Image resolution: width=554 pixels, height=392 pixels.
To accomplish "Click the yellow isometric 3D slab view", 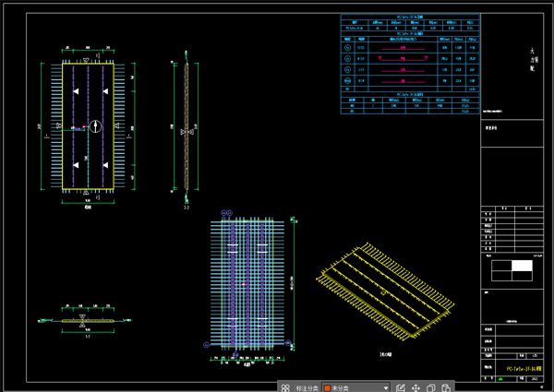I will 385,291.
